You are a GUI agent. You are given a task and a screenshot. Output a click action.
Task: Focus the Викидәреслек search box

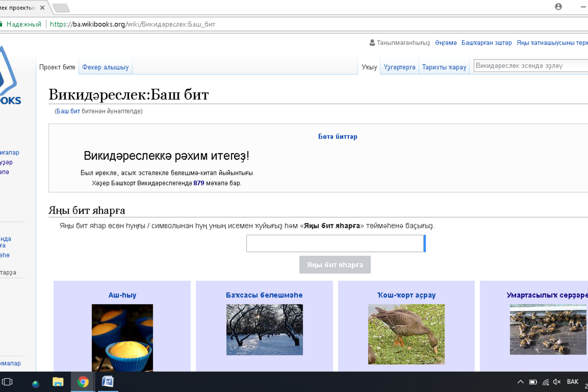point(529,66)
